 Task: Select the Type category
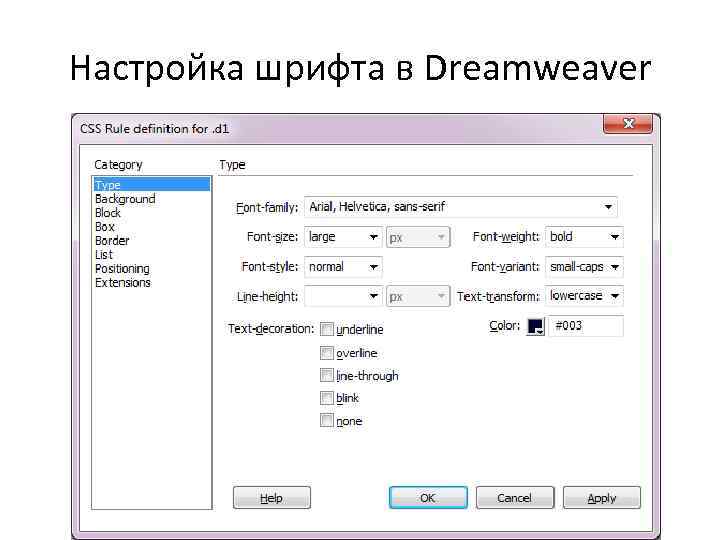tap(152, 185)
